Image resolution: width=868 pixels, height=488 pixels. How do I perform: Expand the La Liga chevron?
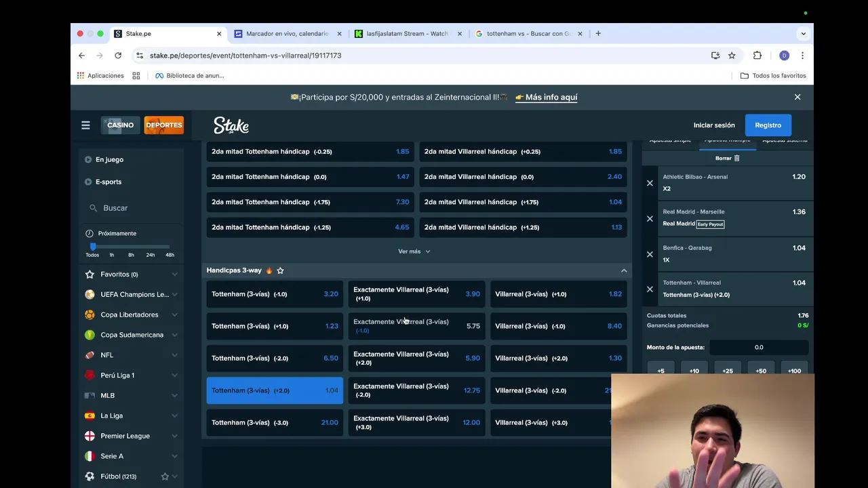[174, 415]
